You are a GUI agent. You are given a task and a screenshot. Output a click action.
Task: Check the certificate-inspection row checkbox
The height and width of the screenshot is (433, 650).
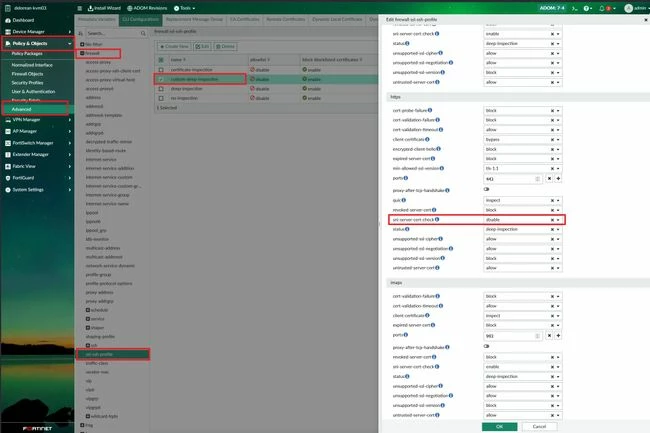click(x=161, y=70)
